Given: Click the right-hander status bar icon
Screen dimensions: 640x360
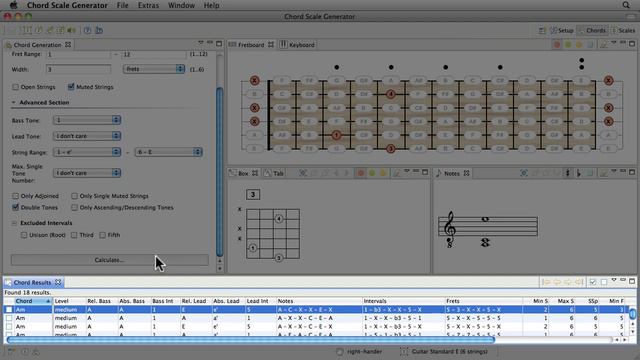Looking at the screenshot, I should [x=339, y=351].
